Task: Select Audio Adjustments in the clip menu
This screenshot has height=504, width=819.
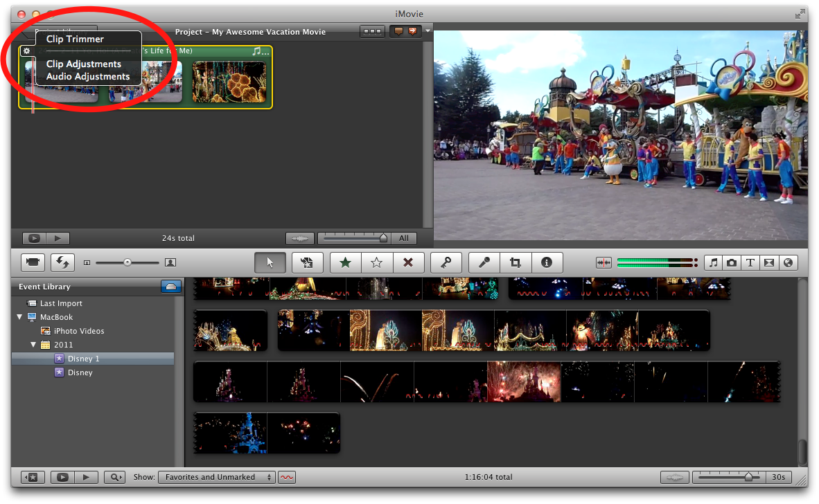Action: tap(88, 77)
